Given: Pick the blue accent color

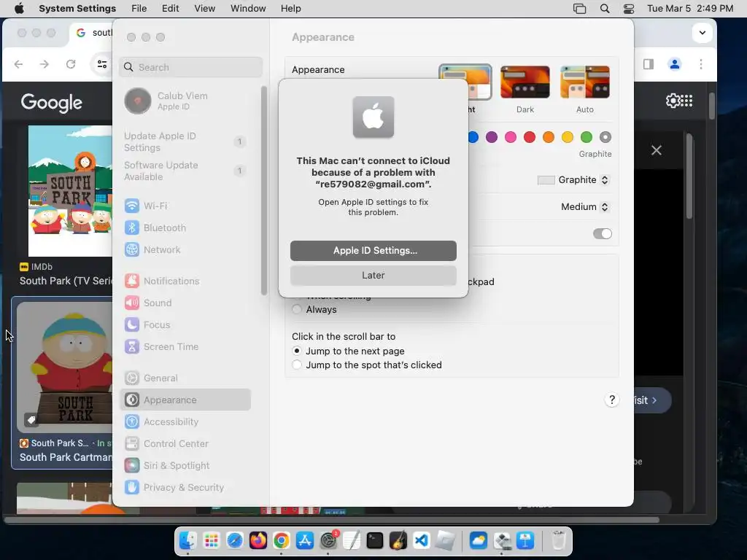Looking at the screenshot, I should 473,137.
